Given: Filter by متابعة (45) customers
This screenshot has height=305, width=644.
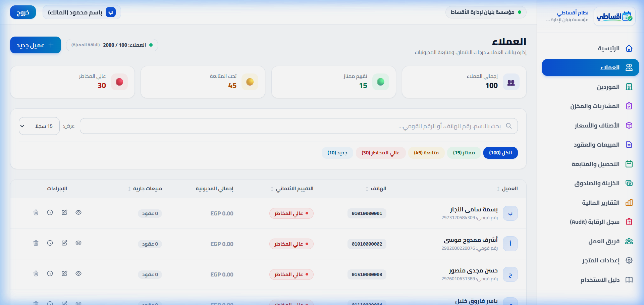Looking at the screenshot, I should tap(426, 153).
